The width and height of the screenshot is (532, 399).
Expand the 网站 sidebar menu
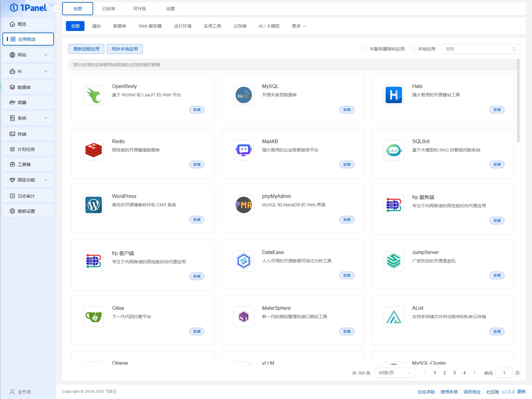(28, 55)
